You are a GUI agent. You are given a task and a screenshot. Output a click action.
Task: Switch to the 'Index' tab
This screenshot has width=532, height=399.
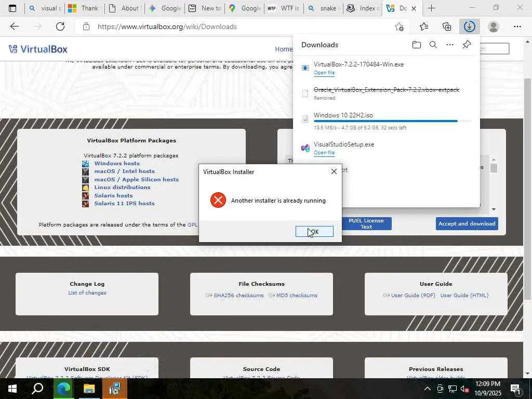tap(363, 8)
